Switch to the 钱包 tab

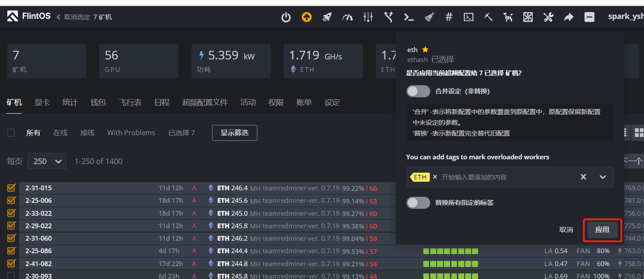[98, 102]
